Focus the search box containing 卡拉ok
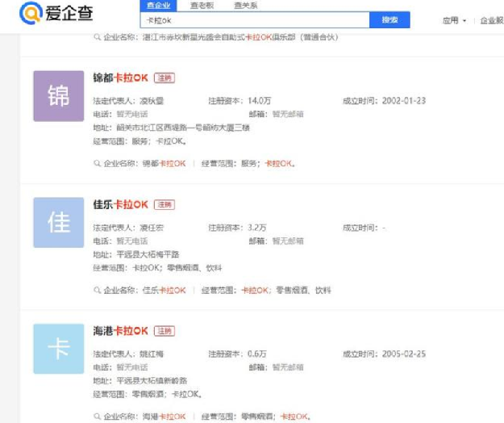504x423 pixels. pyautogui.click(x=255, y=20)
